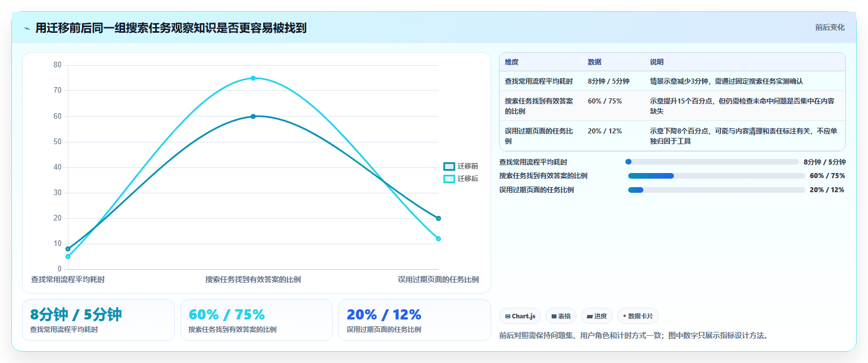The height and width of the screenshot is (363, 868).
Task: Click the lightning icon beside the title
Action: coord(27,28)
